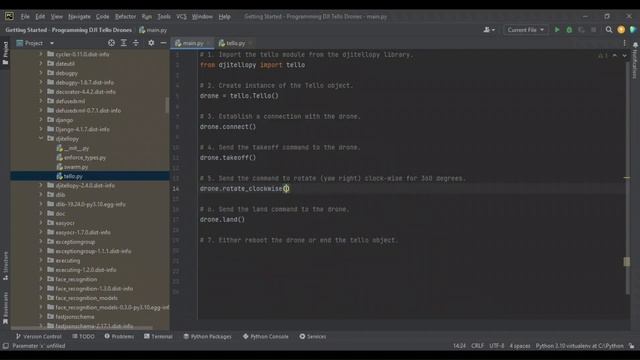Expand the dlib folder
The width and height of the screenshot is (640, 360).
[41, 195]
